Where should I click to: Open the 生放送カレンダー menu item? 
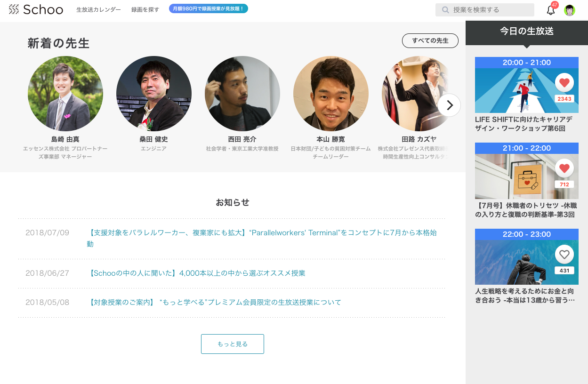pyautogui.click(x=98, y=9)
